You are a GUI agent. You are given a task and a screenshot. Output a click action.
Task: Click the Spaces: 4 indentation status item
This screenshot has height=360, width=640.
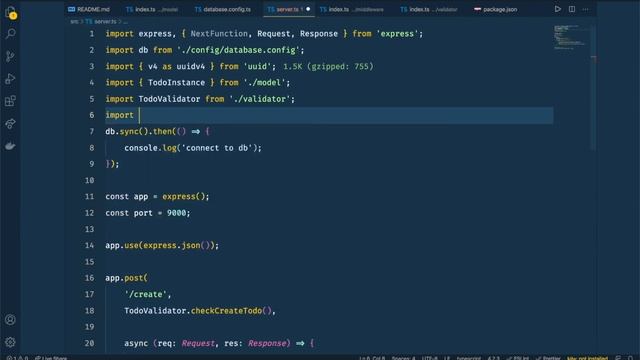[403, 358]
